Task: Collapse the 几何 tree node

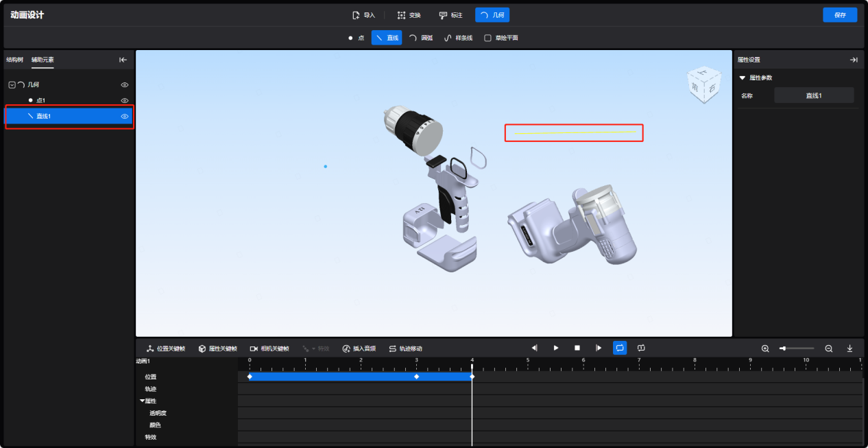Action: pos(12,84)
